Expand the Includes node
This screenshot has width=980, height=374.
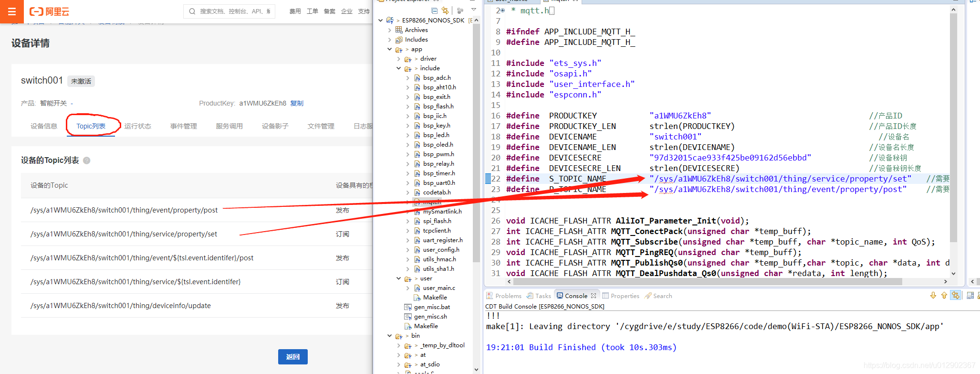389,40
